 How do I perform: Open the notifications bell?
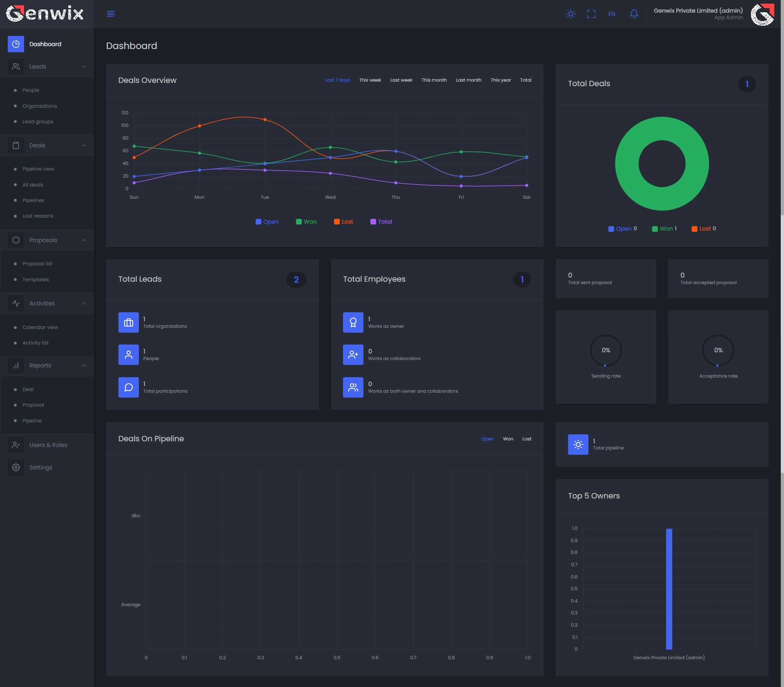[x=634, y=14]
